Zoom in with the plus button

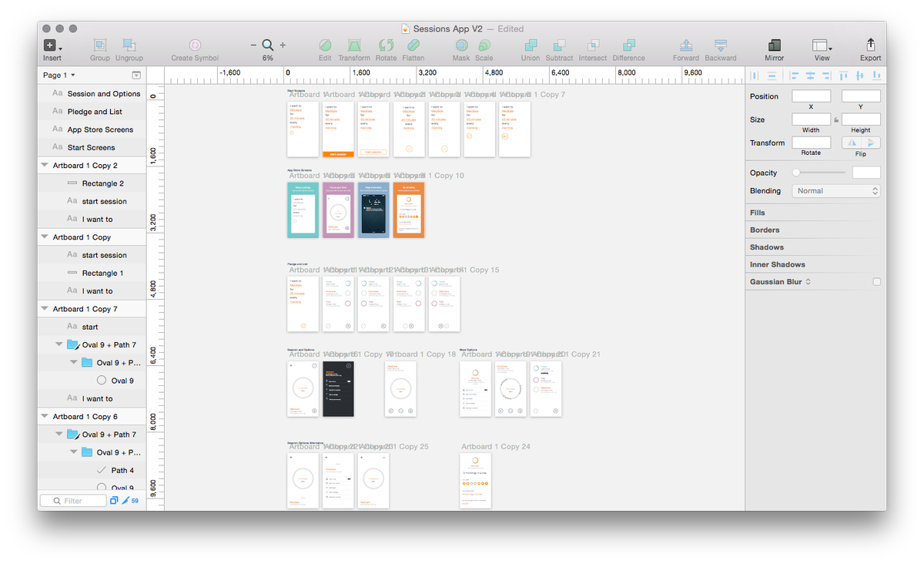283,45
